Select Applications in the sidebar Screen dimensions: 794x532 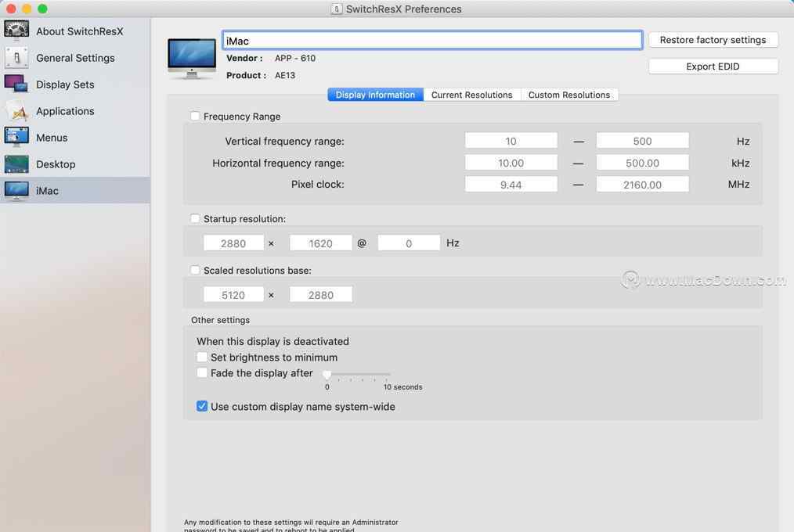65,111
